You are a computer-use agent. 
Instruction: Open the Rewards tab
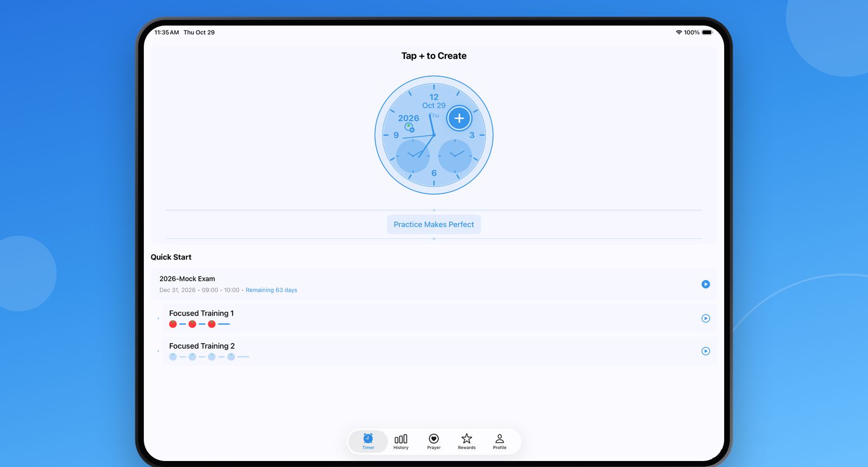point(467,441)
